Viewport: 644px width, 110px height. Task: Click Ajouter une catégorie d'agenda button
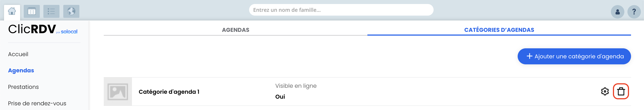point(574,56)
